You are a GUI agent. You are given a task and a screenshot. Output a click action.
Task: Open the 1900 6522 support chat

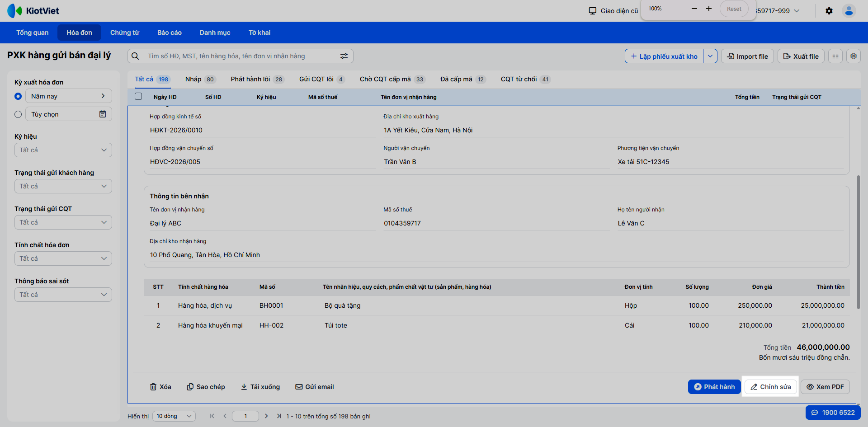click(833, 413)
